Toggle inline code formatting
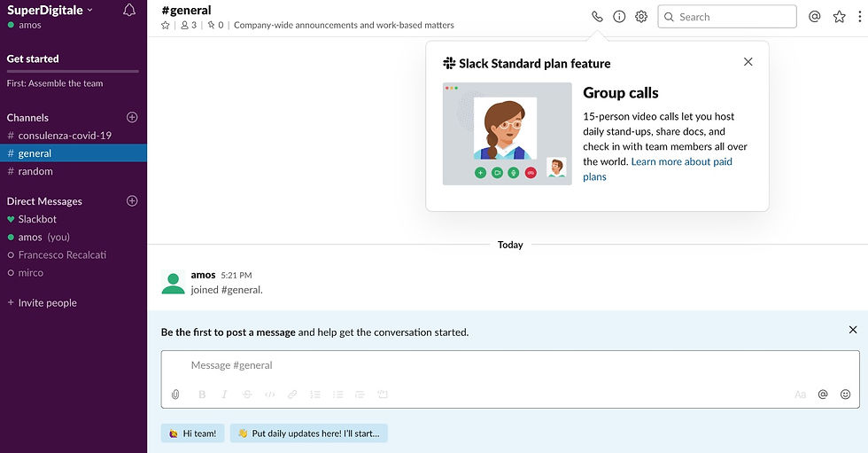The height and width of the screenshot is (453, 868). click(269, 394)
